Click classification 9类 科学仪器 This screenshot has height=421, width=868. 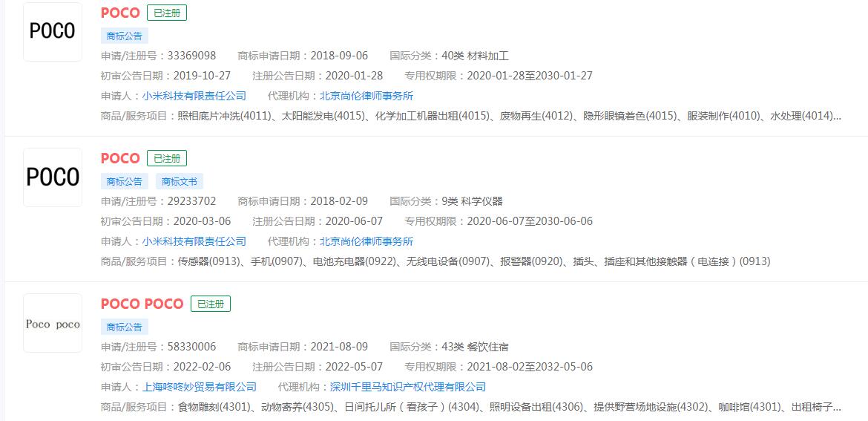472,201
